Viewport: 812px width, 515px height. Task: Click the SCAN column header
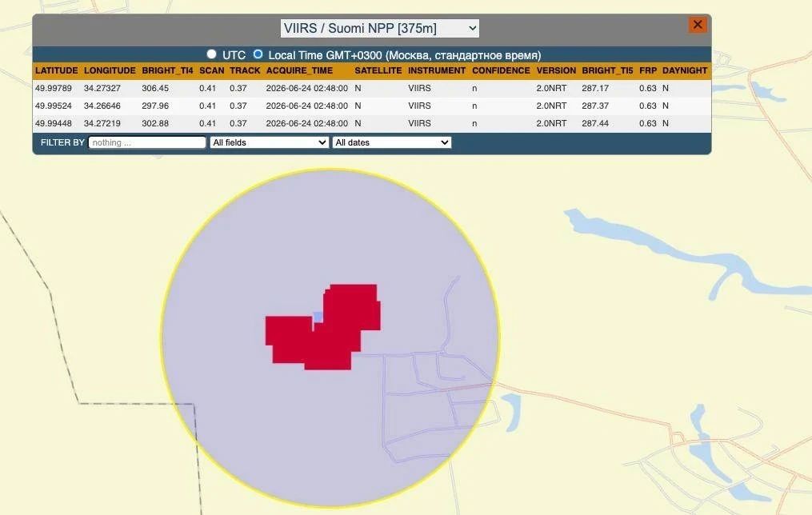(212, 70)
